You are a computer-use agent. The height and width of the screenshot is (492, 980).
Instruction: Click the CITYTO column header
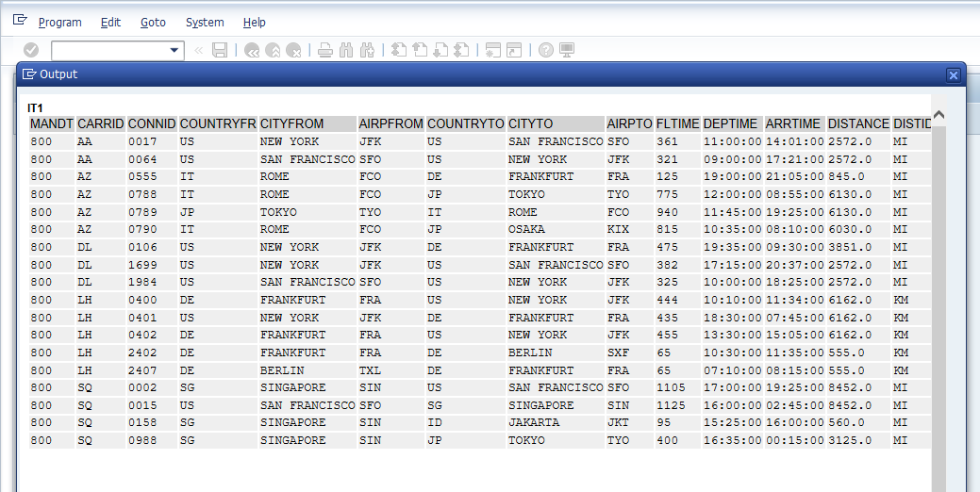tap(556, 123)
